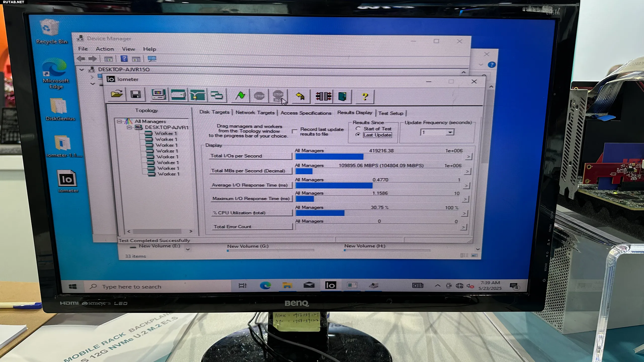Open CPU Utilization arrow button
Viewport: 644px width, 362px height.
coord(464,214)
